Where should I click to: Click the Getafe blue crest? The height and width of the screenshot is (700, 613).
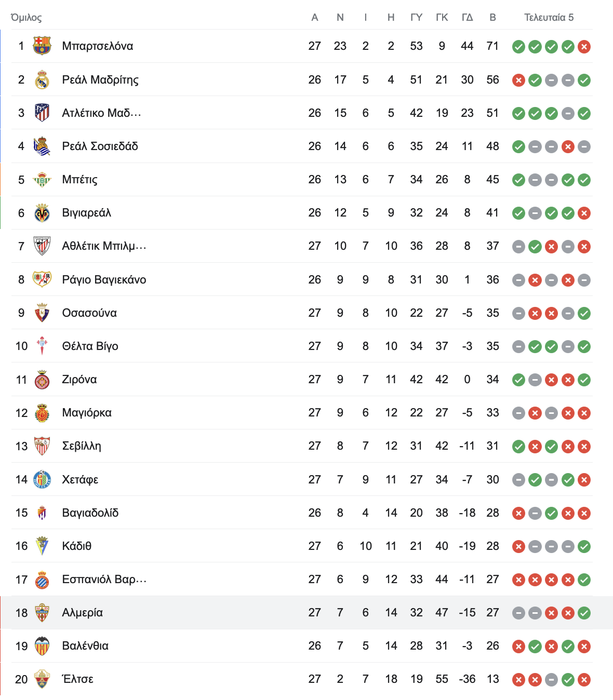[x=42, y=479]
